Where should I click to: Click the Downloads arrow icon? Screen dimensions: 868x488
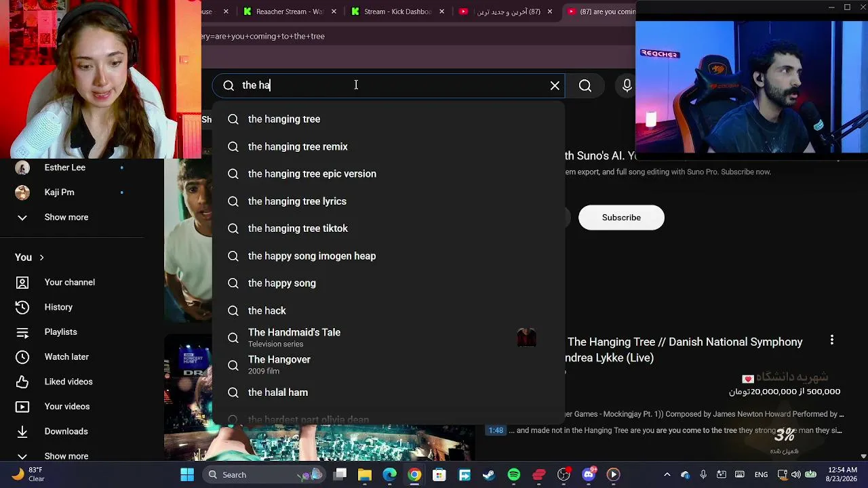pos(22,432)
